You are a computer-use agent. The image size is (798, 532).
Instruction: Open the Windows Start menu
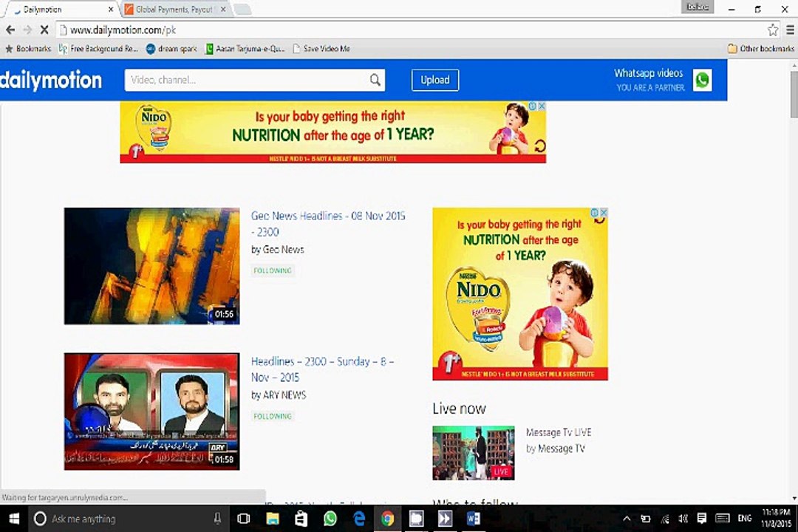coord(14,519)
